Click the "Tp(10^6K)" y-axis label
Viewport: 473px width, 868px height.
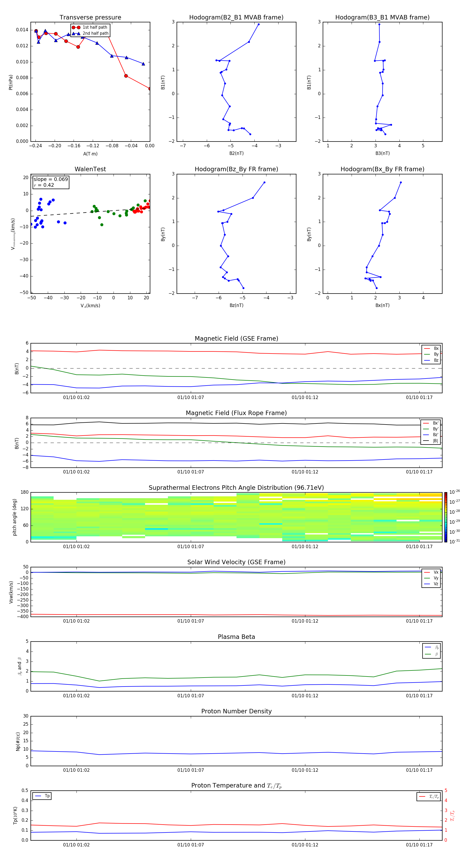[x=15, y=816]
